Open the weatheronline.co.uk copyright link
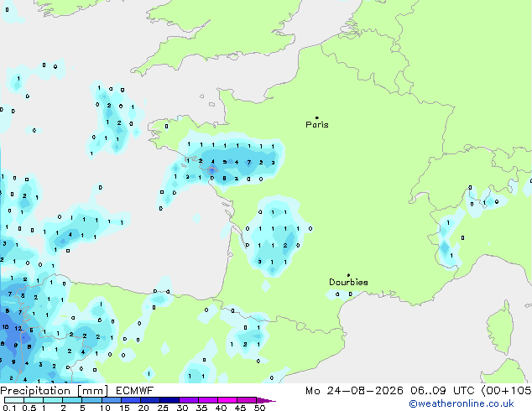Viewport: 532px width, 411px height. [x=462, y=403]
